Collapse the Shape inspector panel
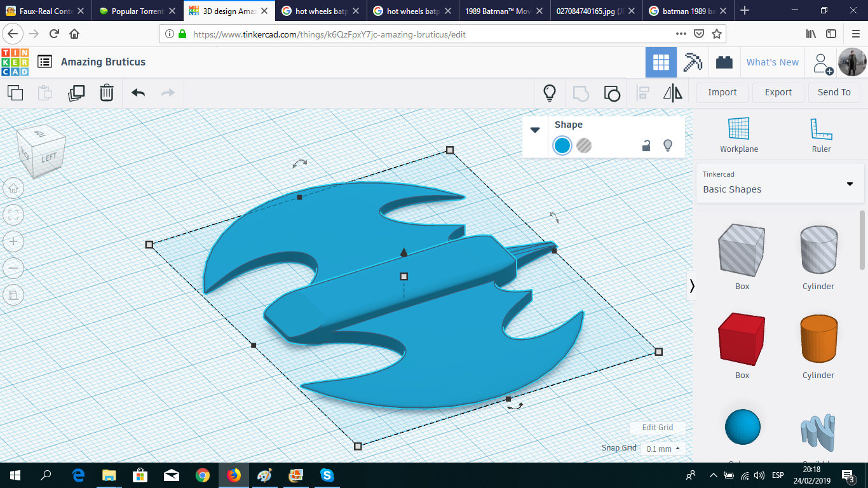This screenshot has height=488, width=868. tap(535, 130)
